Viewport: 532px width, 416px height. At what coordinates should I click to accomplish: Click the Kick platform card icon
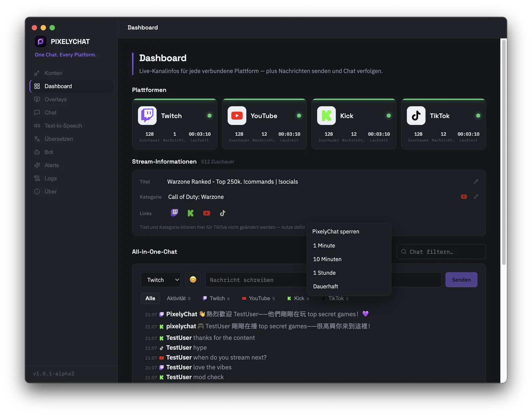pos(327,116)
